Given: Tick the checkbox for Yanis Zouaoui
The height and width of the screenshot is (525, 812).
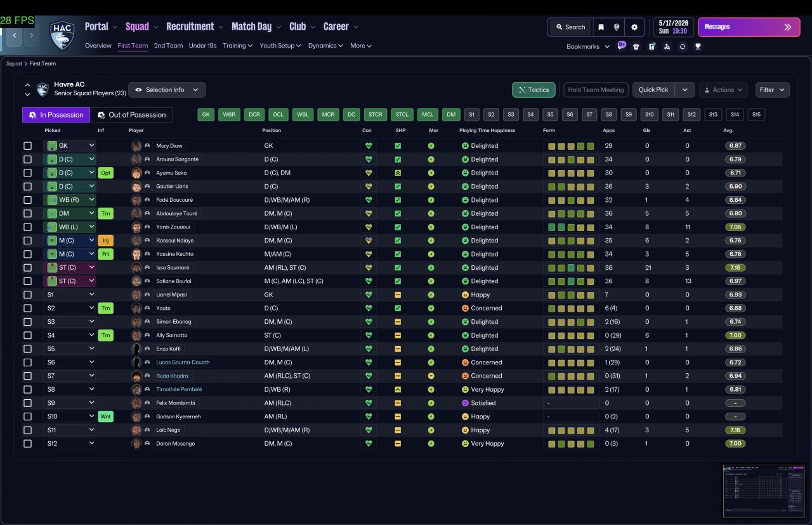Looking at the screenshot, I should 27,227.
